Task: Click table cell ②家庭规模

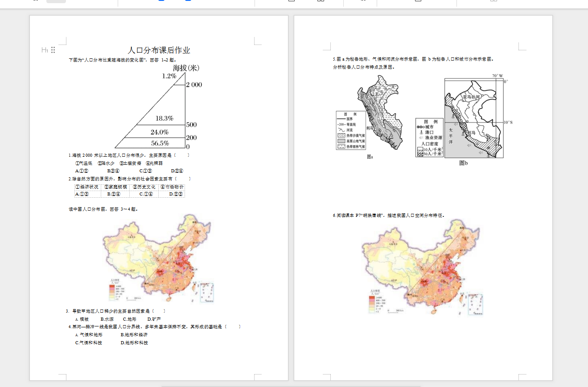Action: (115, 187)
